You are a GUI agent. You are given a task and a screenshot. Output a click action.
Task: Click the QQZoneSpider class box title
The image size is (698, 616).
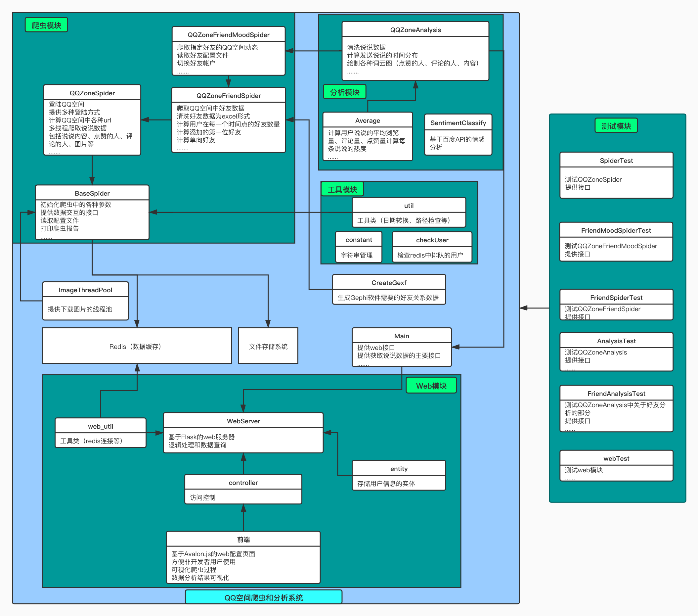[92, 93]
